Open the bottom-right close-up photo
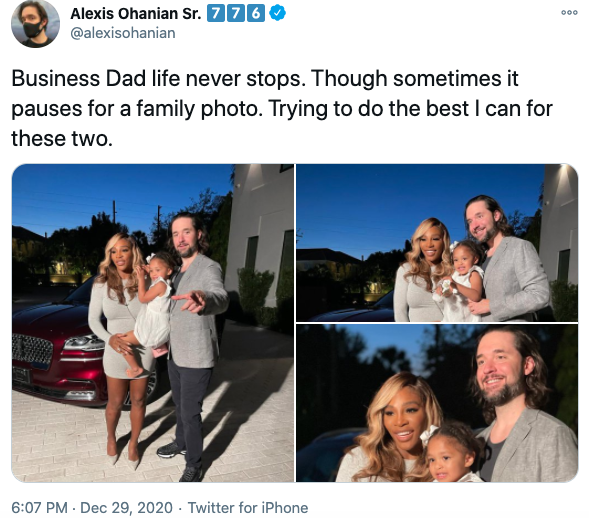Screen dimensions: 589x518 [437, 403]
